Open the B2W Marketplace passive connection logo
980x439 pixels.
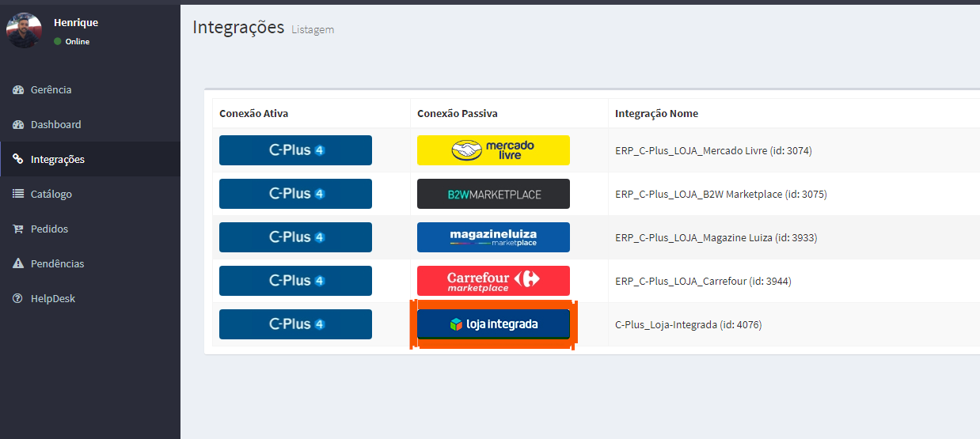tap(493, 194)
